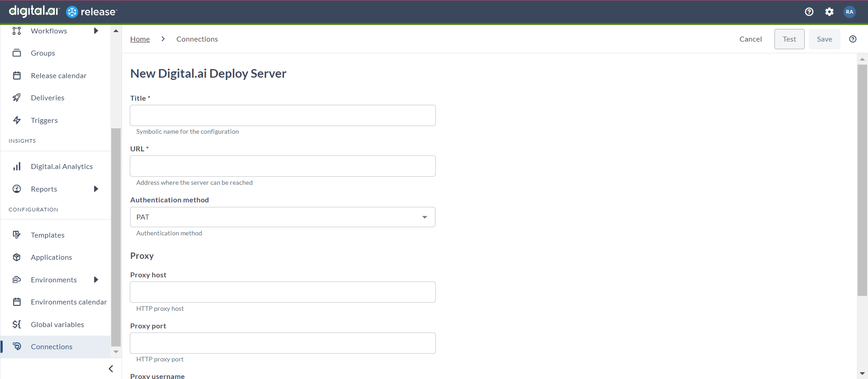Open the Triggers page
Screen dimensions: 868x379
coord(44,120)
